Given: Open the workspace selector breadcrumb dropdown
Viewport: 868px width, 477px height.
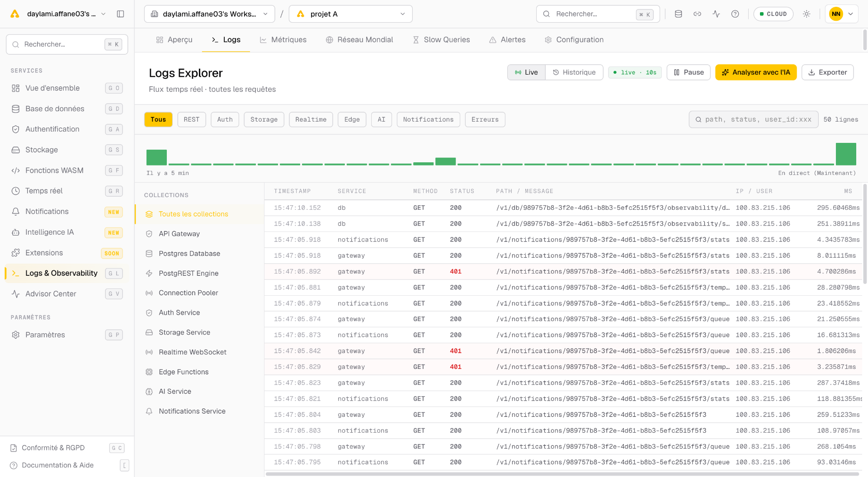Looking at the screenshot, I should 209,14.
